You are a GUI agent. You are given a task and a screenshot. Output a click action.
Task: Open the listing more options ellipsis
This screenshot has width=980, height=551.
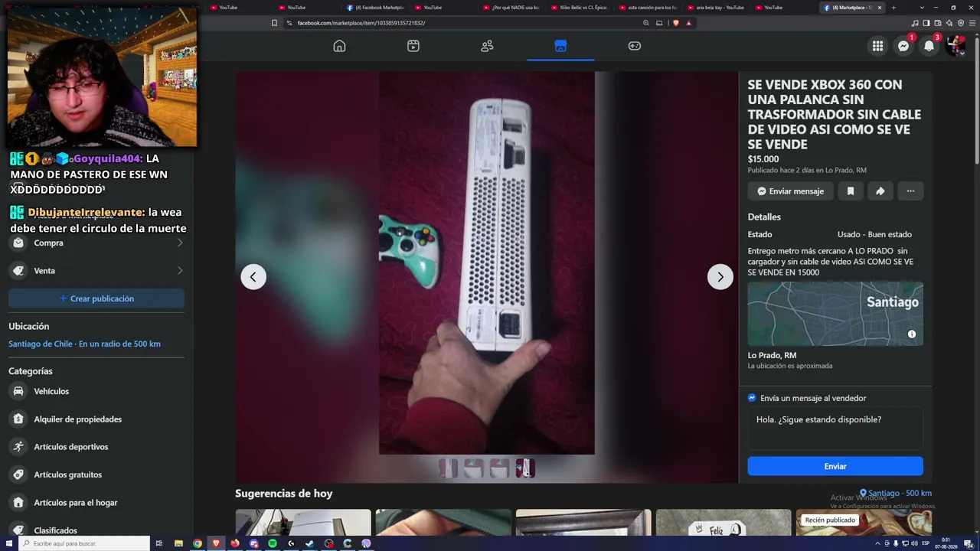tap(910, 191)
